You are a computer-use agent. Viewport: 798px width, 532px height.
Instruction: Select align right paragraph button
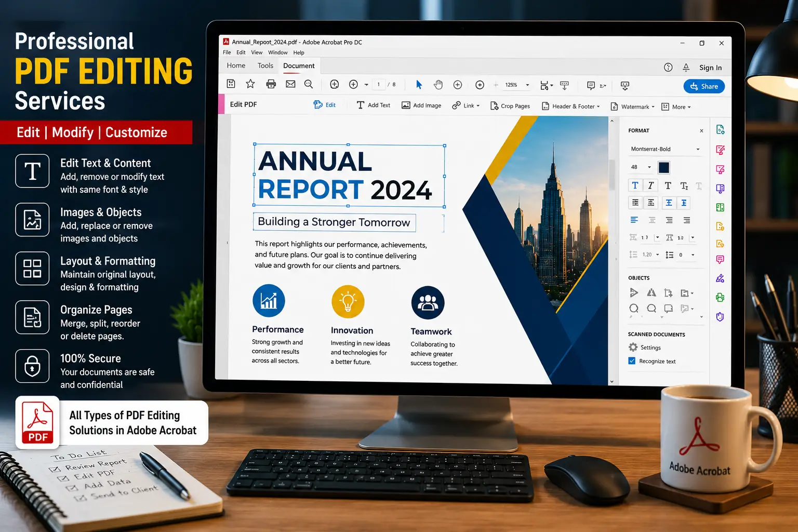[669, 220]
